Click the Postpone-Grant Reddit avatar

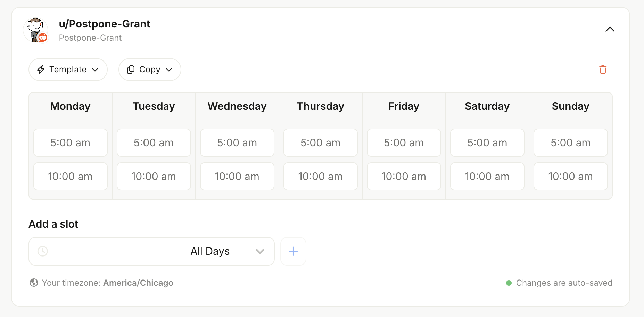click(36, 30)
